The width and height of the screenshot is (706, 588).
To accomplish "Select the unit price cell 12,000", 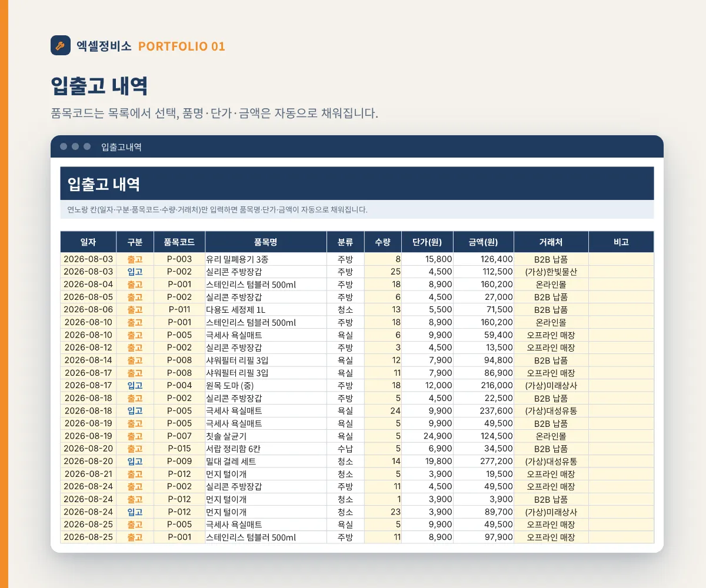I will (x=428, y=385).
